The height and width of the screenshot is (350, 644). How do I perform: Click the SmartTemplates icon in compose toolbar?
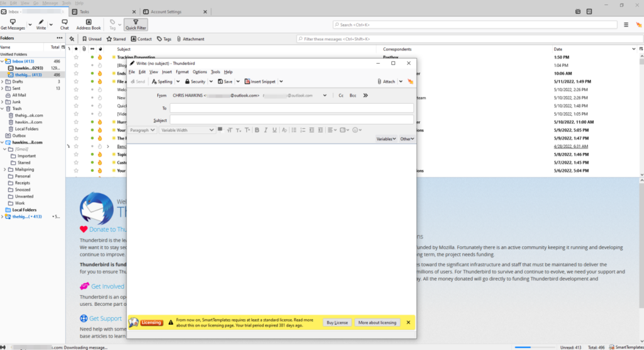pyautogui.click(x=410, y=81)
